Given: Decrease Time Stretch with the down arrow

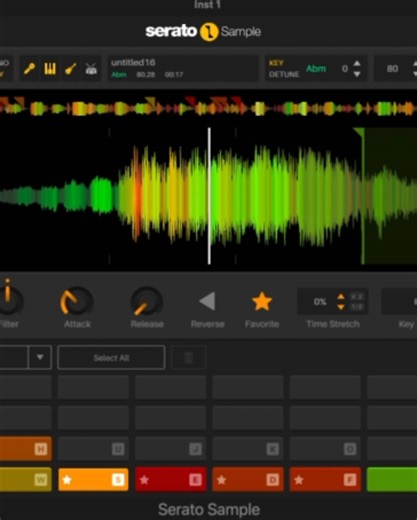Looking at the screenshot, I should coord(341,307).
